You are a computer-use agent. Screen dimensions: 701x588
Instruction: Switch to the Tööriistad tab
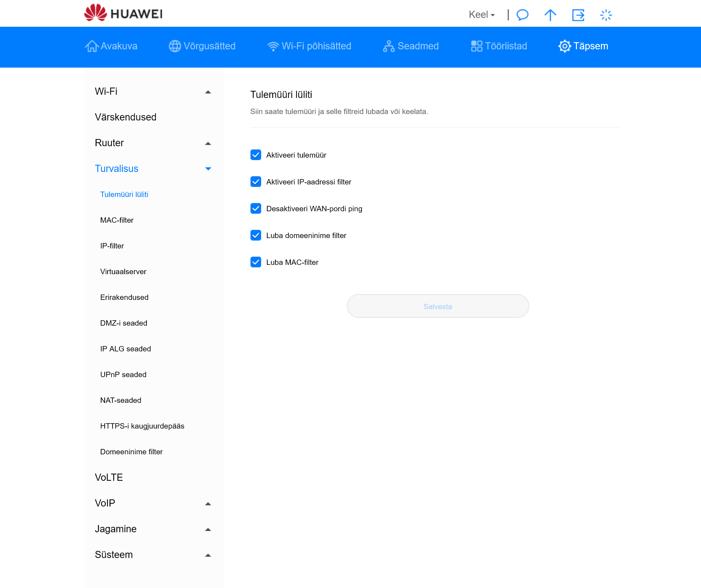pyautogui.click(x=499, y=46)
